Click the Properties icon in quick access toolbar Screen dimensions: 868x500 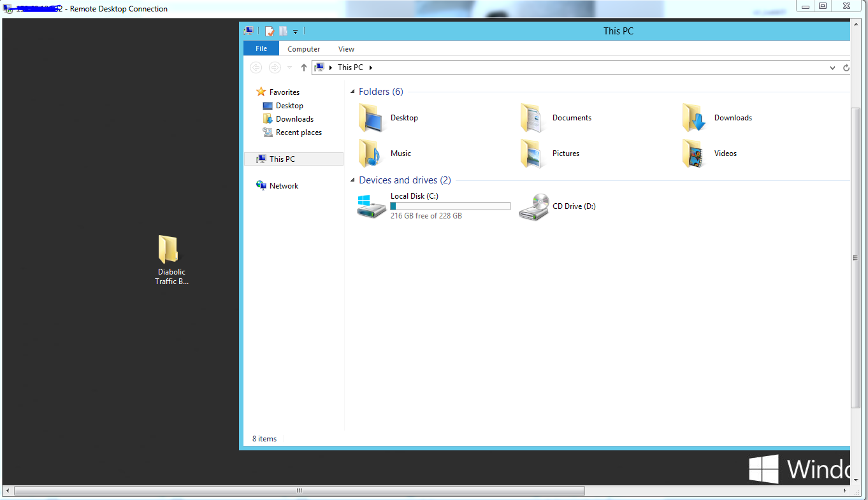pyautogui.click(x=270, y=31)
